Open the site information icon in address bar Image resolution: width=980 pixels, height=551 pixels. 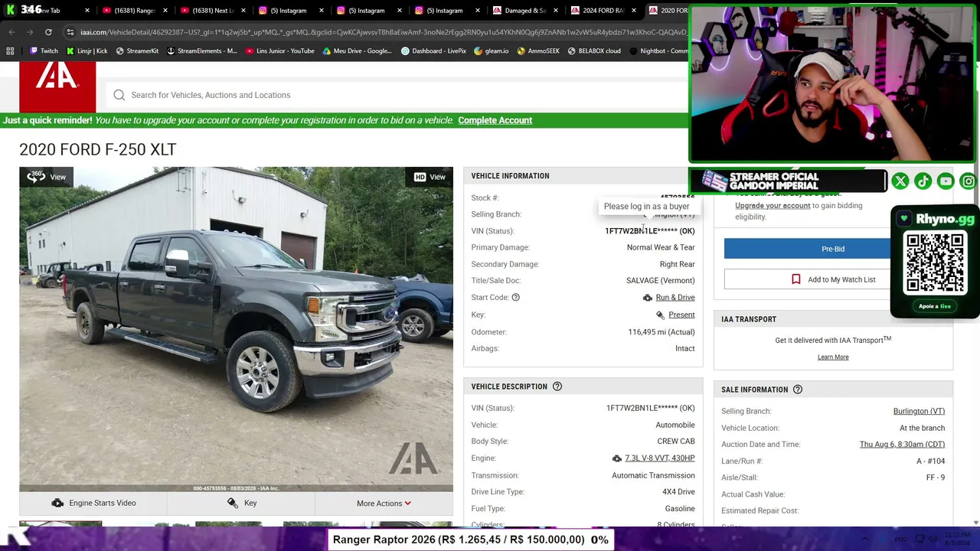click(70, 32)
